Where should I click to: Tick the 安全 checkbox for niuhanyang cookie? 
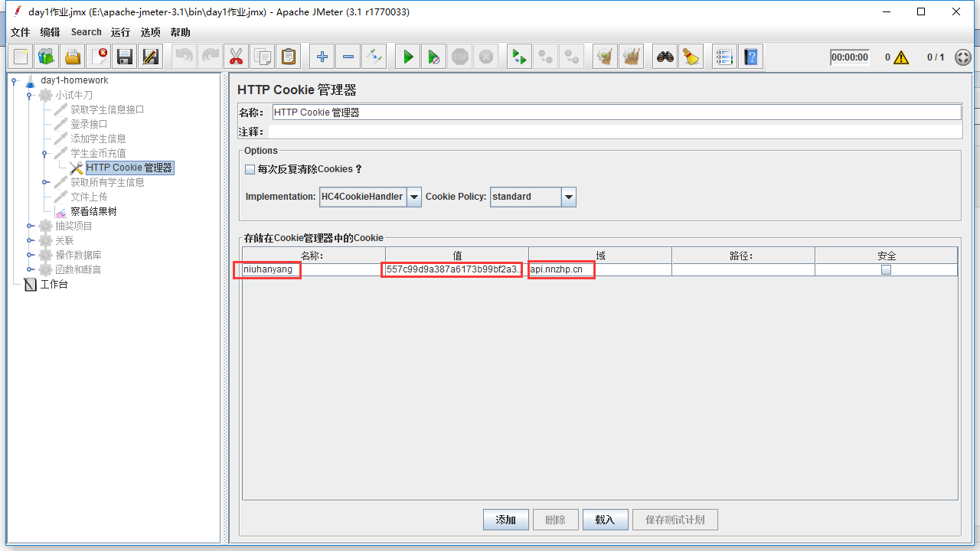[886, 270]
